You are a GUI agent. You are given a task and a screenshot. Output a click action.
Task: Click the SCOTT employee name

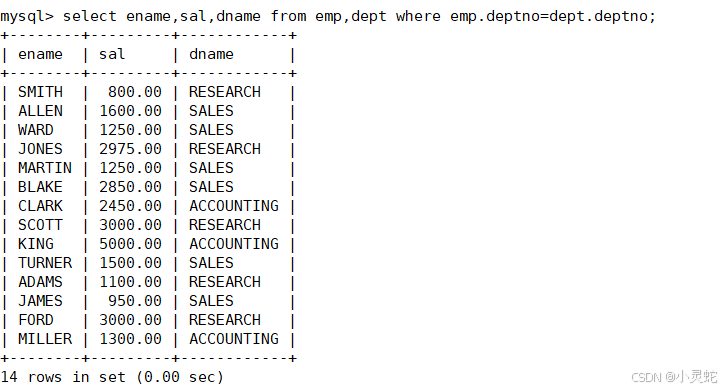pyautogui.click(x=40, y=225)
